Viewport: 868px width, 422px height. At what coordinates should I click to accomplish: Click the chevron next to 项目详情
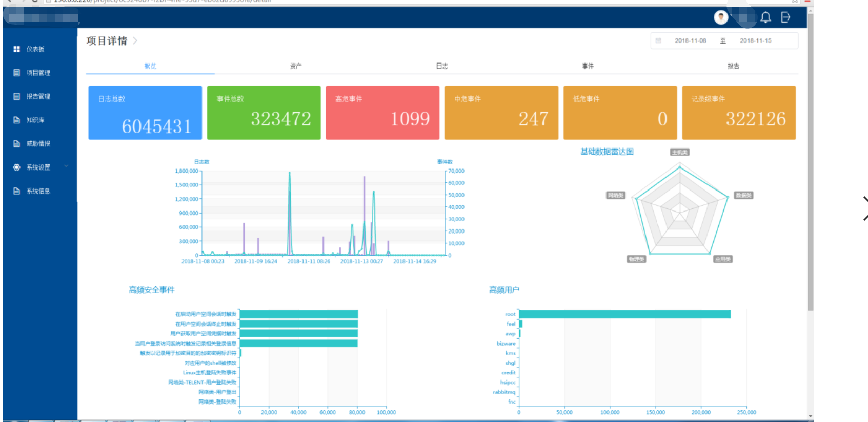(135, 40)
